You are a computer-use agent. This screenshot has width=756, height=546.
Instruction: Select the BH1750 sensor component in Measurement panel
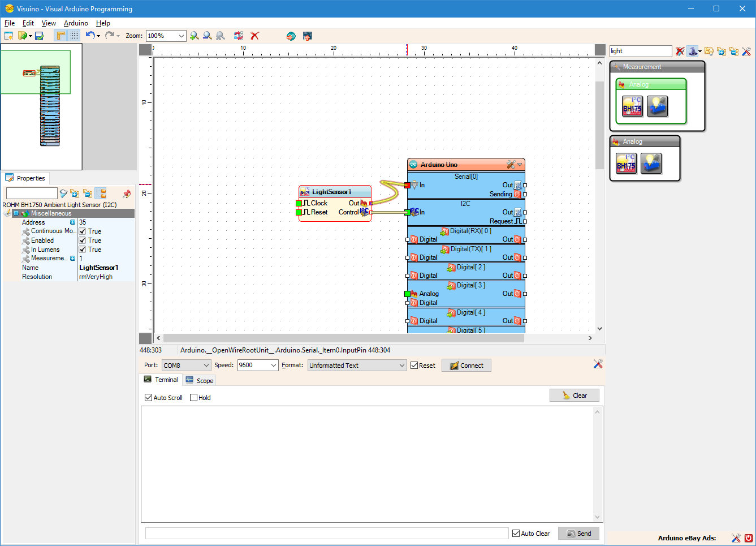coord(631,106)
